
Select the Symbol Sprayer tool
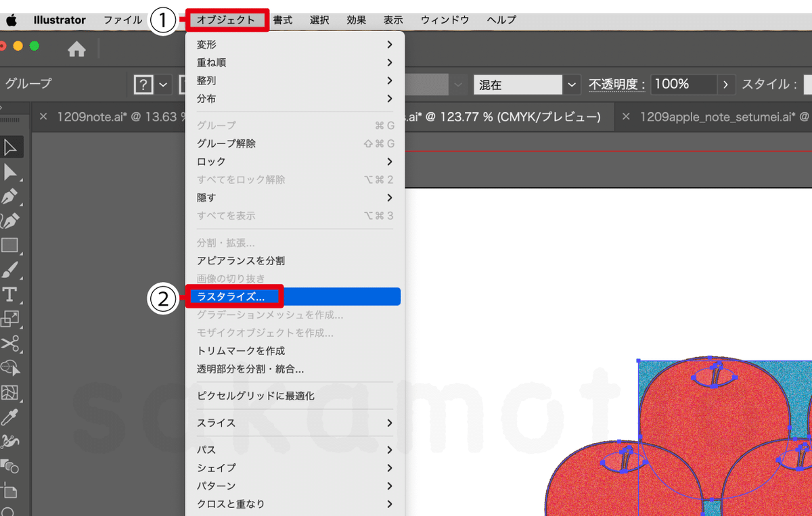(10, 442)
